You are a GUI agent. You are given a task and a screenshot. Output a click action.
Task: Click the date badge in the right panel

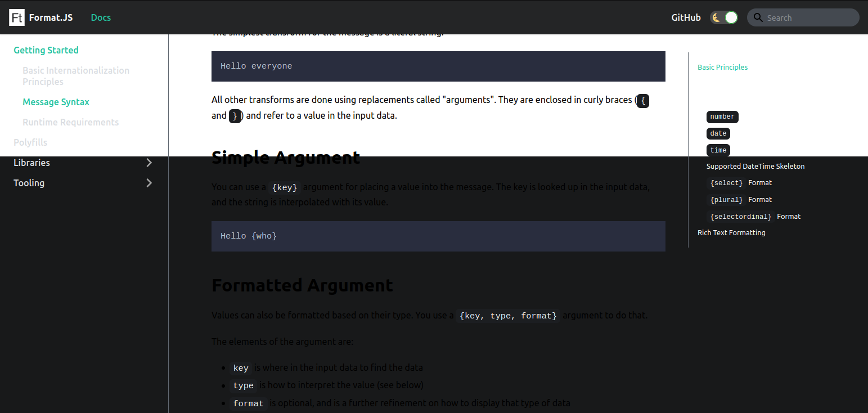coord(718,133)
